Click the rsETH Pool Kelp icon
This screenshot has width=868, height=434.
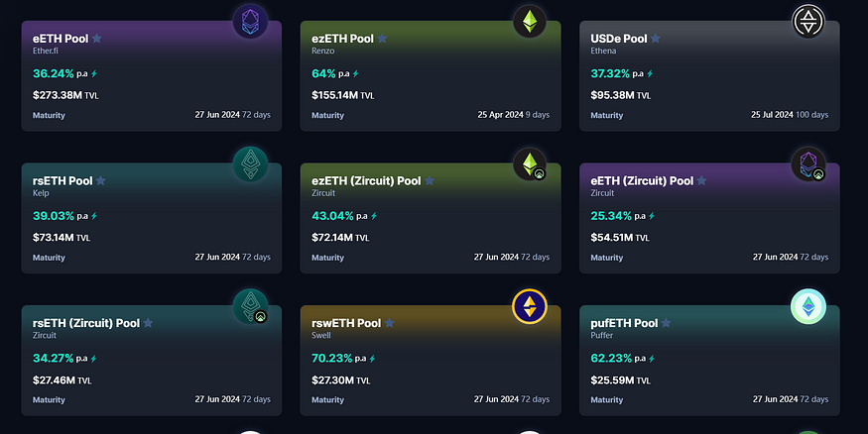click(x=250, y=164)
